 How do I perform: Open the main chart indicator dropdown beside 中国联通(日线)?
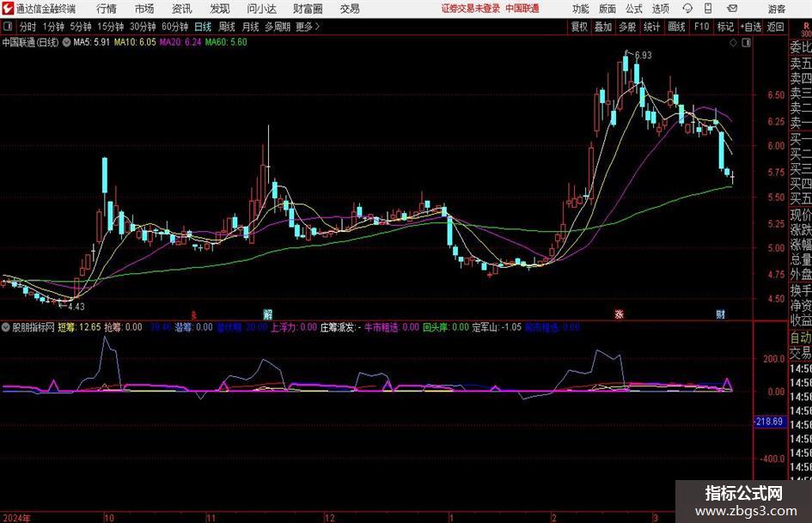[66, 42]
